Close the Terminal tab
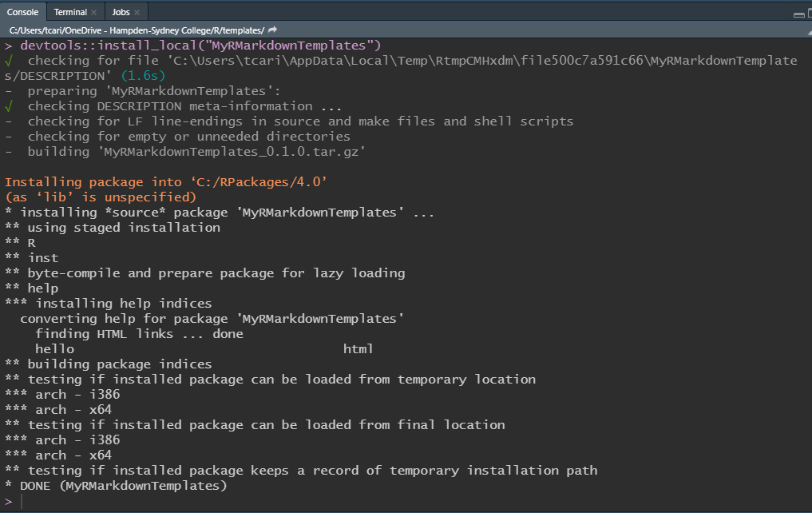The width and height of the screenshot is (812, 513). pos(94,13)
